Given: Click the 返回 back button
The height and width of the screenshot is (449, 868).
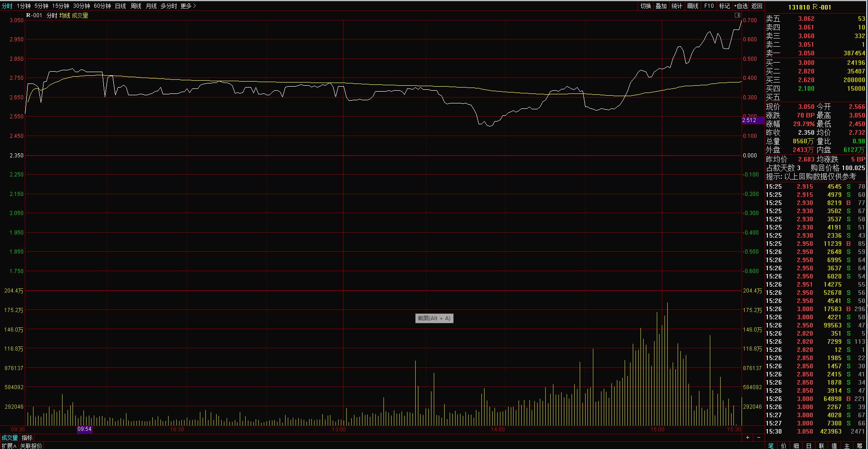Looking at the screenshot, I should 757,6.
